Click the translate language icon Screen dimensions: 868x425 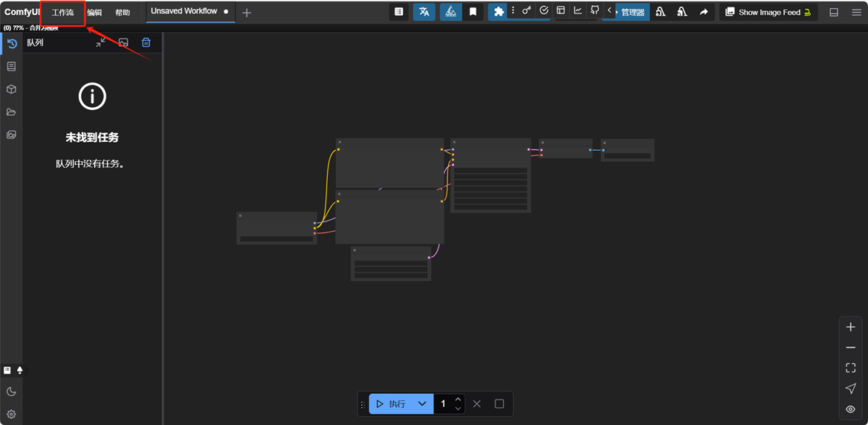coord(424,12)
